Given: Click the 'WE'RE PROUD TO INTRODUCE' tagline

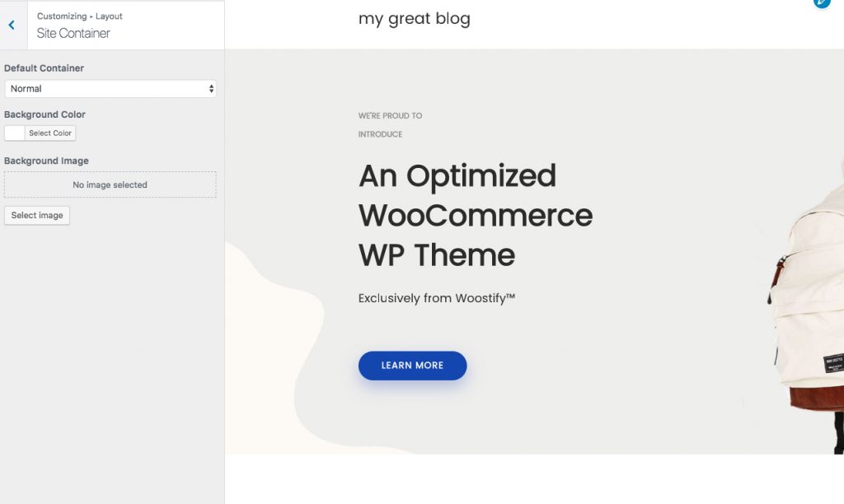Looking at the screenshot, I should tap(391, 125).
